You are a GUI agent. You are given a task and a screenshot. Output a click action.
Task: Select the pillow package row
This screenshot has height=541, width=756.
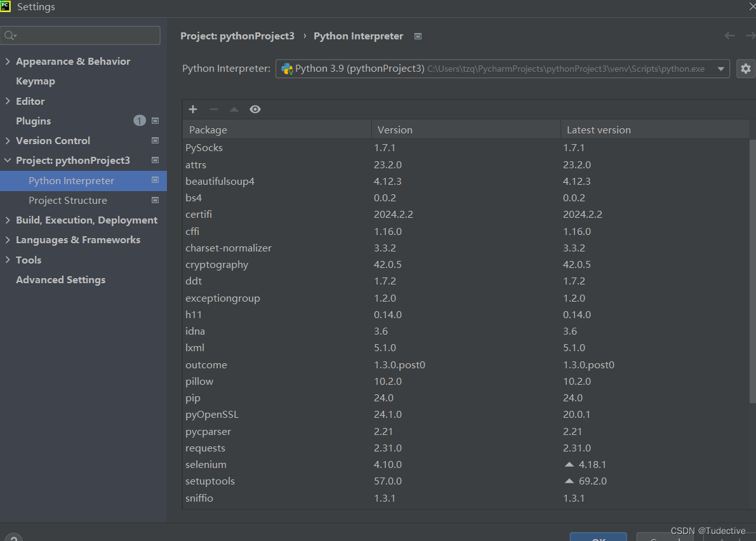click(466, 381)
